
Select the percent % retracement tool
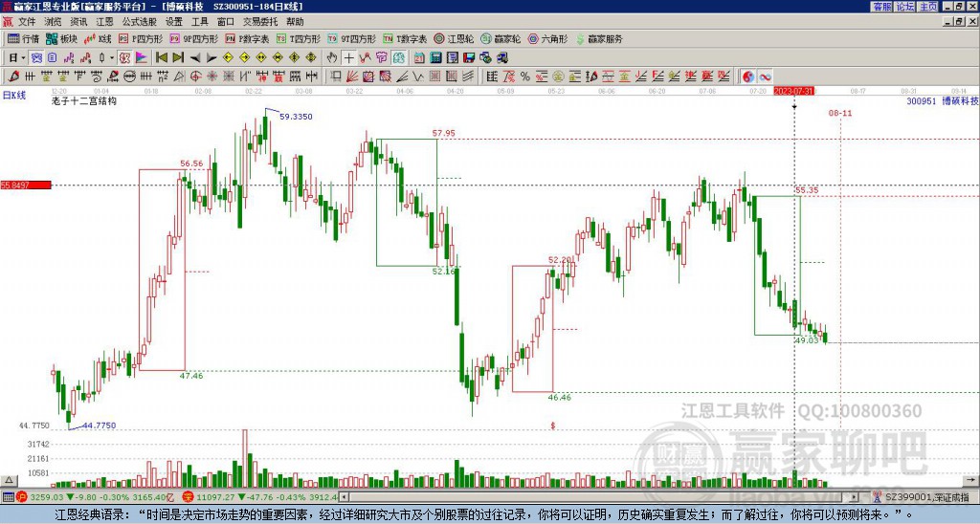tap(525, 76)
